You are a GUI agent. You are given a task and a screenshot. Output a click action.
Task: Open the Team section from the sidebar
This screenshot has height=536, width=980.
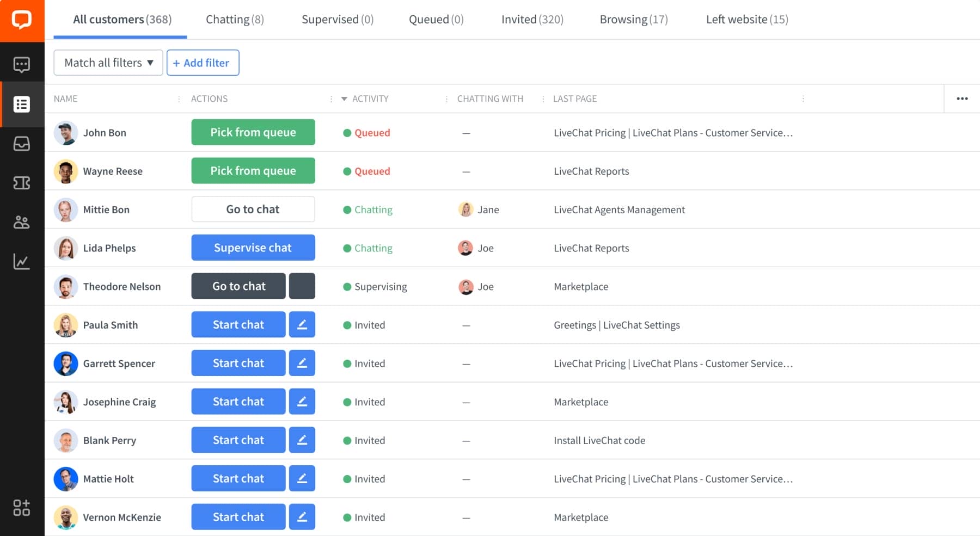22,222
